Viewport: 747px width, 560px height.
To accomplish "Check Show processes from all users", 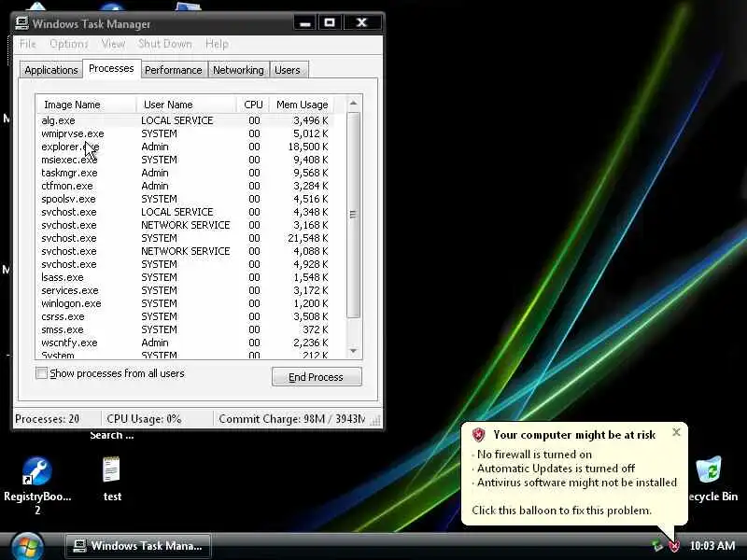I will pyautogui.click(x=42, y=373).
